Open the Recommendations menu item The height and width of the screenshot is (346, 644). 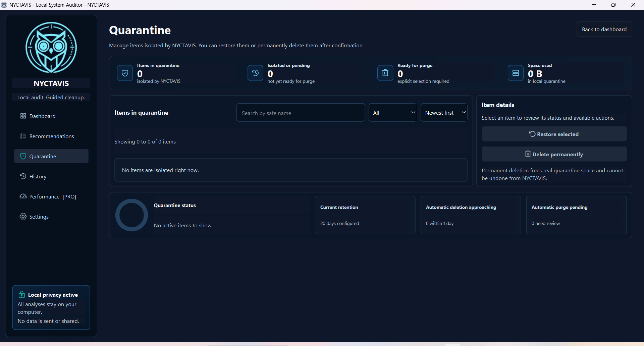[51, 136]
